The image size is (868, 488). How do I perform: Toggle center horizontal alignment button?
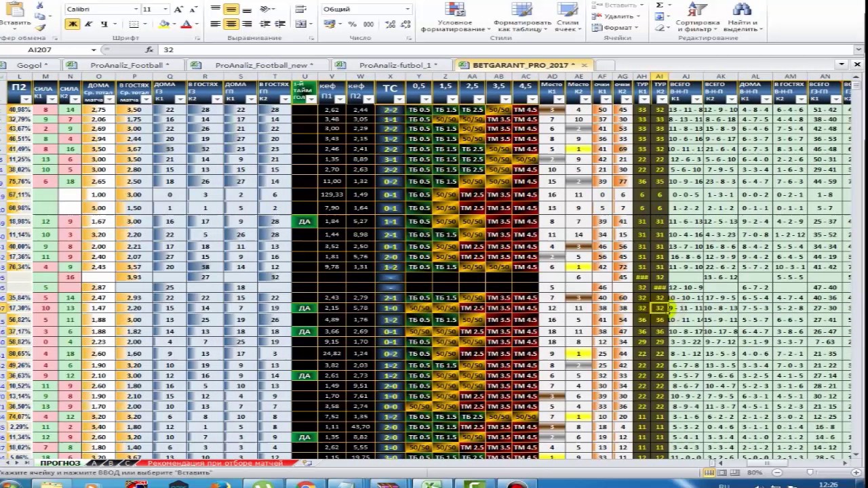click(231, 24)
